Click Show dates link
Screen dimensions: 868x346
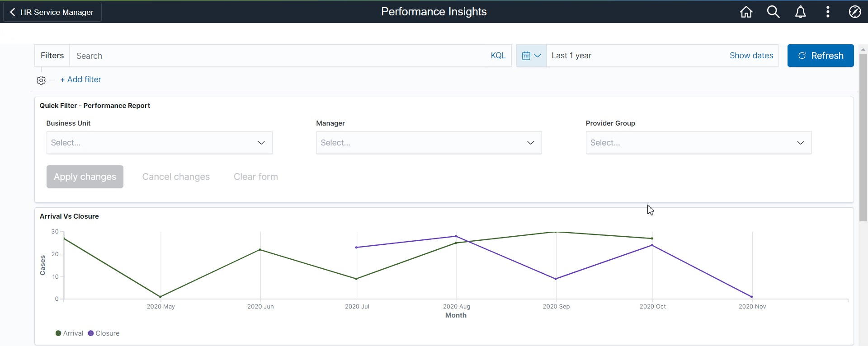(x=751, y=56)
